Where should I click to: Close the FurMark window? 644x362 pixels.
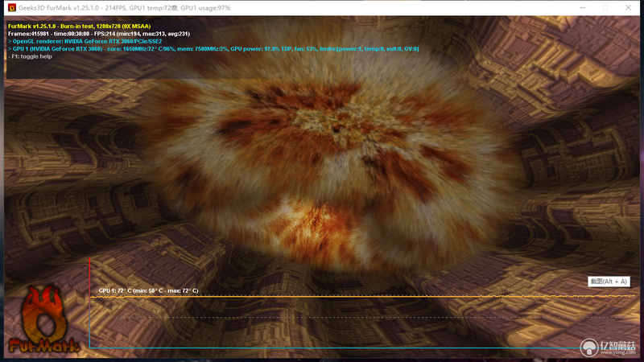coord(628,8)
